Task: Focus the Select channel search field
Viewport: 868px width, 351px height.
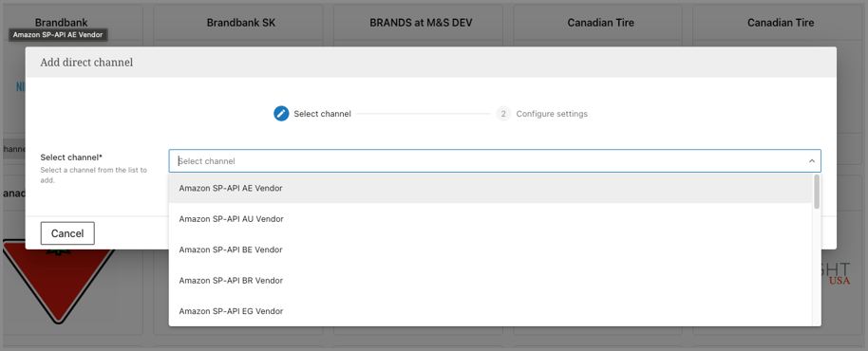Action: (x=487, y=161)
